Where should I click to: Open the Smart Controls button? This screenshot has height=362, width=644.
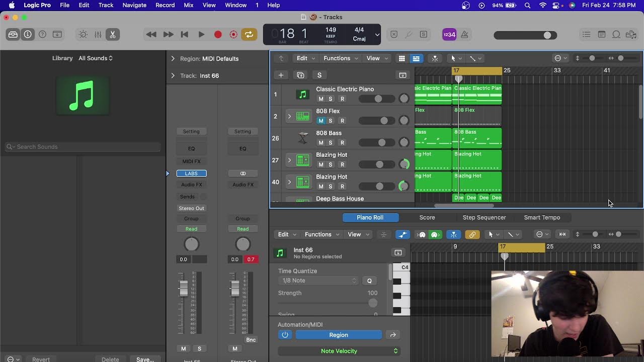pos(83,35)
